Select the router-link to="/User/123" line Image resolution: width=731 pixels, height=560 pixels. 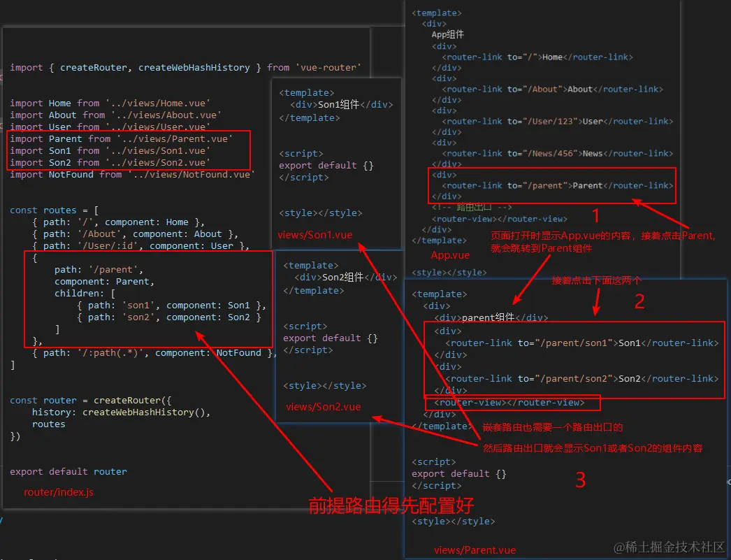tap(558, 121)
